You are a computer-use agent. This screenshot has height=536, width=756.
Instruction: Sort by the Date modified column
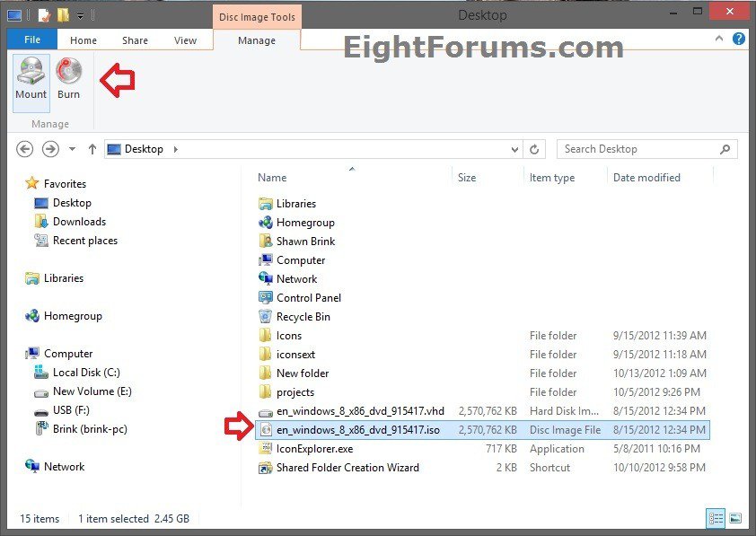tap(646, 178)
